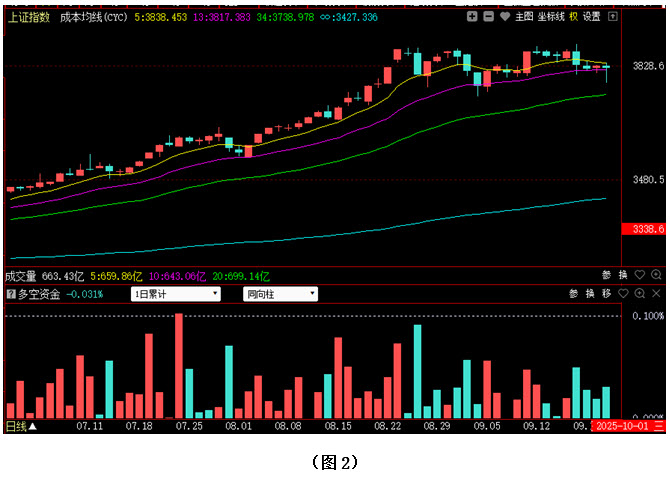Click magnifier zoom icon in 成交量 panel
The image size is (670, 481).
pyautogui.click(x=656, y=275)
